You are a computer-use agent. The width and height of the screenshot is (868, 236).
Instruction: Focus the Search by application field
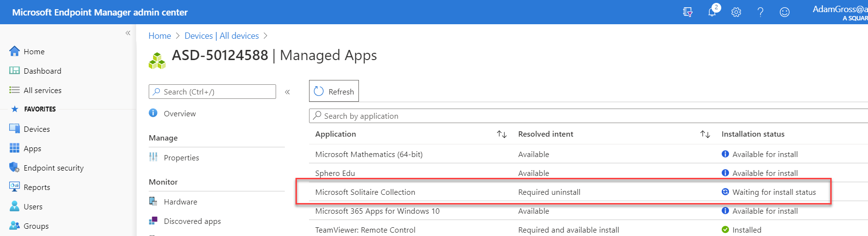click(x=589, y=116)
